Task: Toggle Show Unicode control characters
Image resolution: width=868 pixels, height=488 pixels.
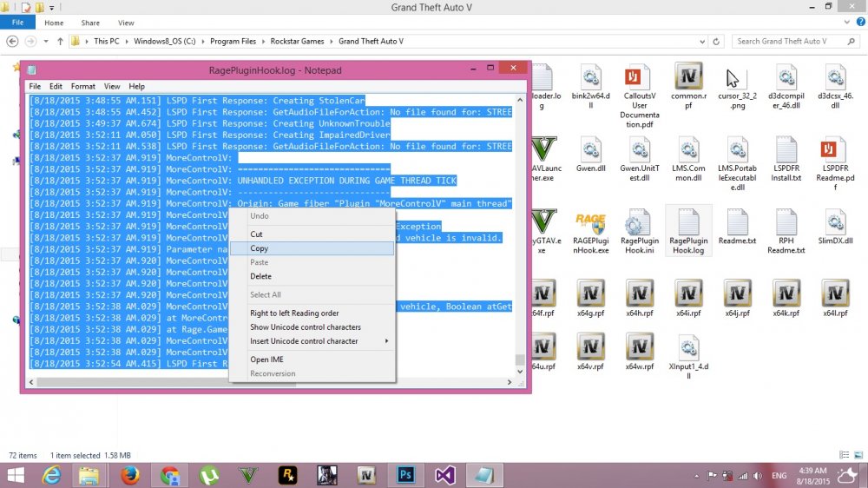Action: pos(312,326)
